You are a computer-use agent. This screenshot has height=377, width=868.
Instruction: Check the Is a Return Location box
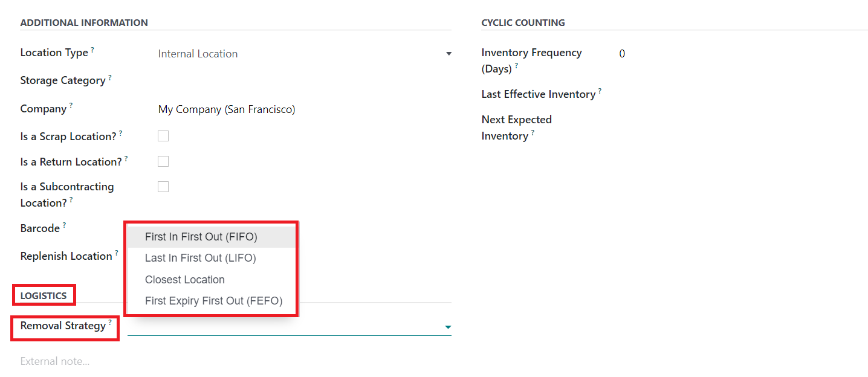[163, 161]
